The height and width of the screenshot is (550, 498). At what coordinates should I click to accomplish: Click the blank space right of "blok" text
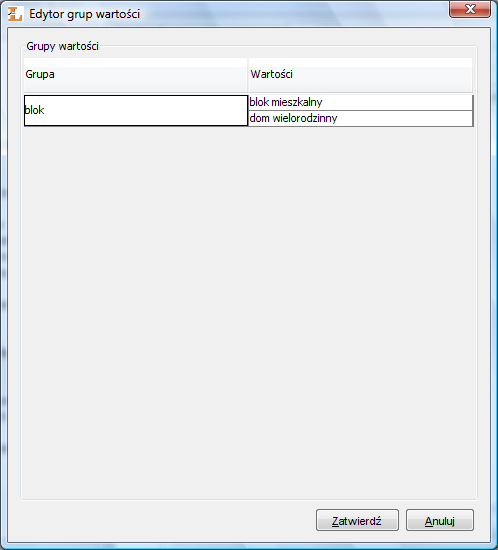click(x=146, y=110)
